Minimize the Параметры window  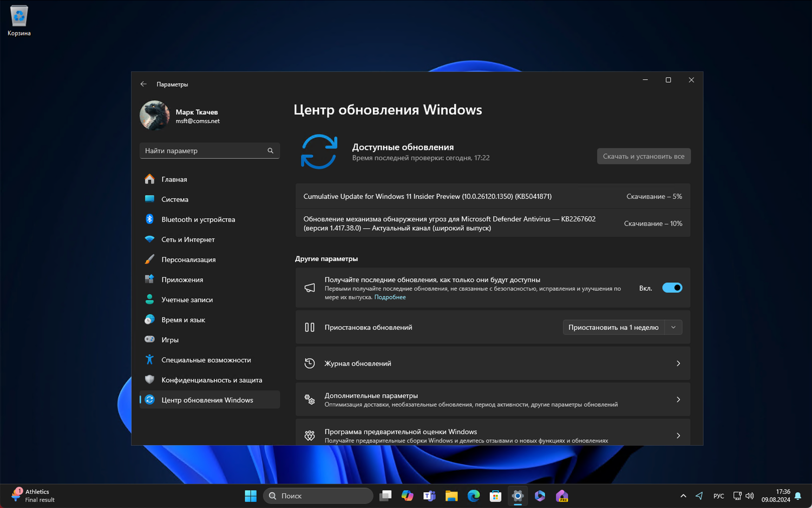tap(645, 80)
